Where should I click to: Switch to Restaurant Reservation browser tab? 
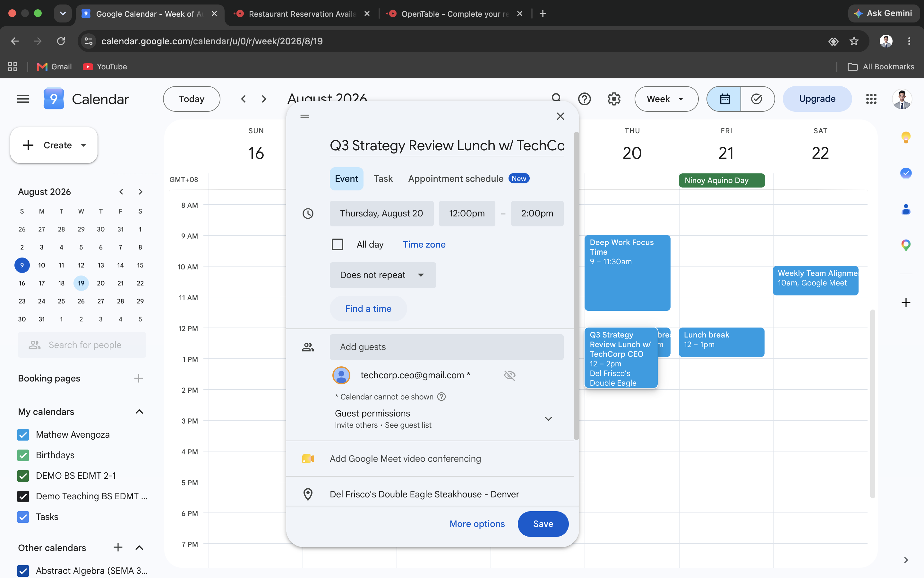[302, 14]
